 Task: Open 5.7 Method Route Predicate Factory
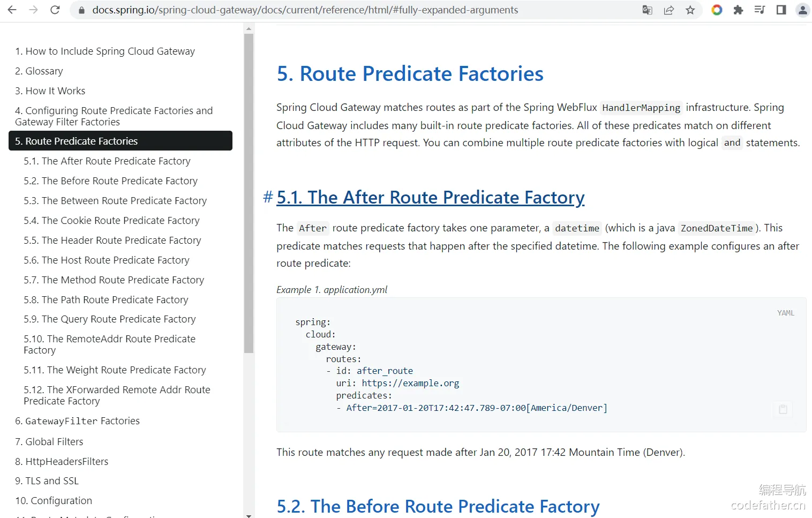point(114,280)
